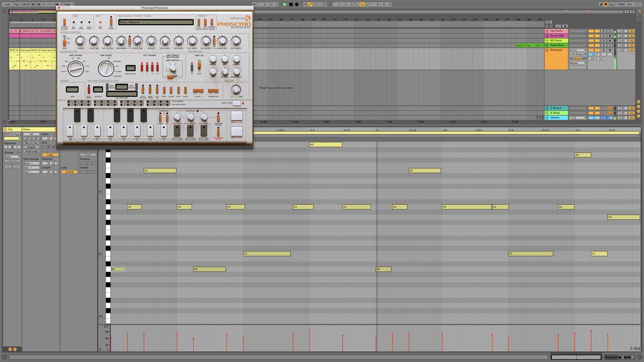Screen dimensions: 644x362
Task: Open Phoscyon output 'Master' dropdown
Action: (x=578, y=63)
